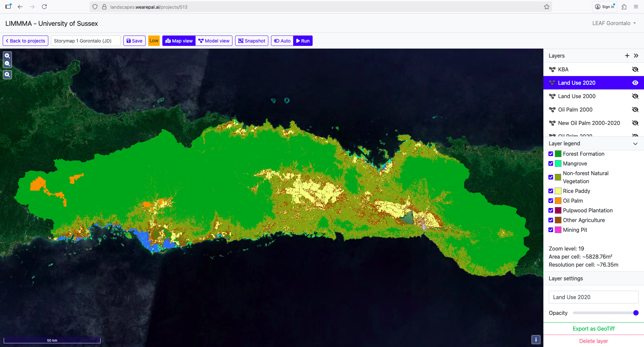Reload the browser page
The height and width of the screenshot is (347, 644).
coord(44,7)
